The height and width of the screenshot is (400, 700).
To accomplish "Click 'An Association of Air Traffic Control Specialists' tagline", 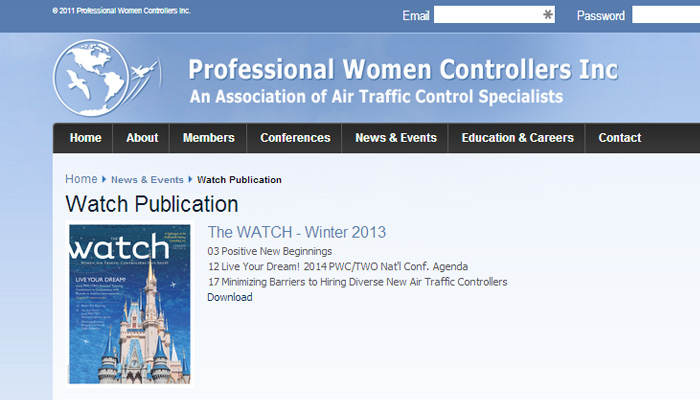I will [x=376, y=96].
